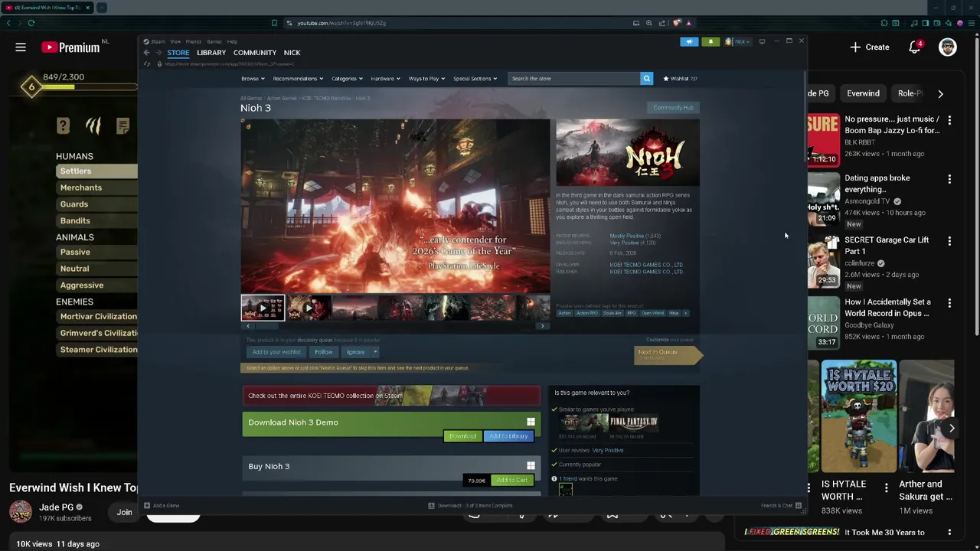Open more options for IS HYTALE WORTH short
The image size is (980, 551).
coord(887,487)
